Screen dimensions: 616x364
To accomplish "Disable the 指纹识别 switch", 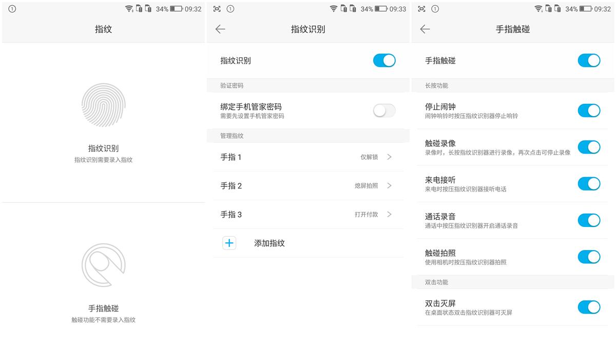I will [384, 61].
